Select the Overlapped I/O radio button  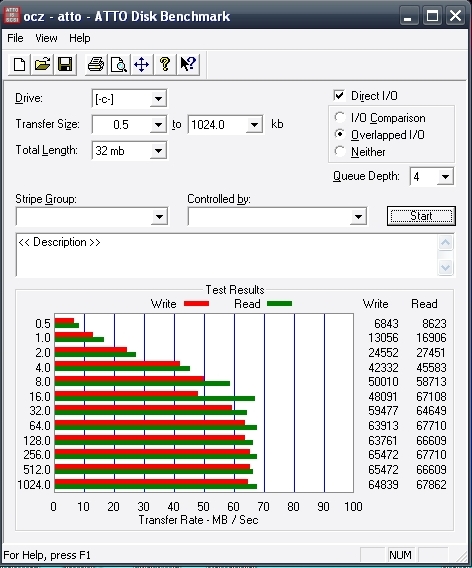339,134
